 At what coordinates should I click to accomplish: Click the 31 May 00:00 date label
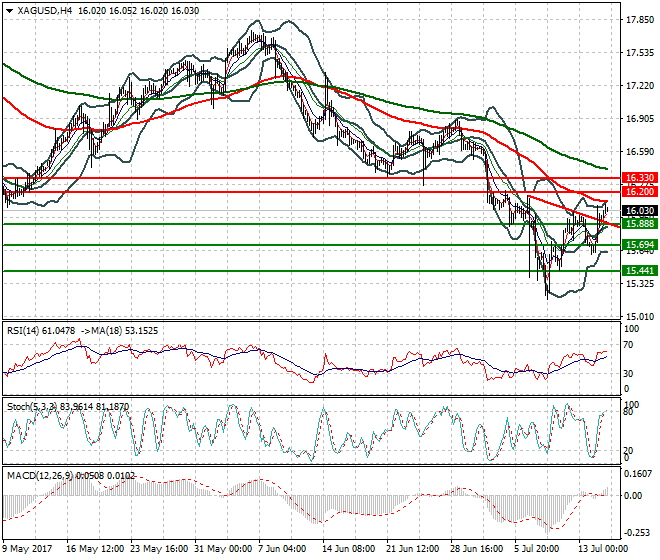pyautogui.click(x=223, y=549)
